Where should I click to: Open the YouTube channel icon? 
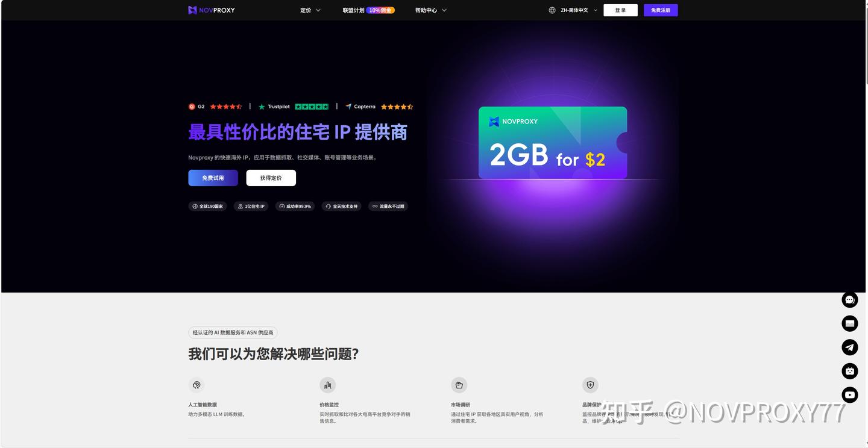tap(849, 394)
